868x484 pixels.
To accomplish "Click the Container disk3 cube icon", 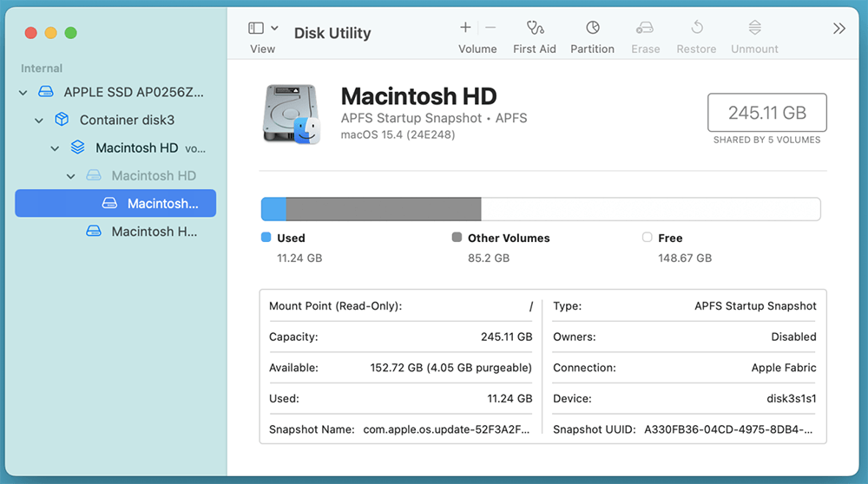I will click(62, 120).
